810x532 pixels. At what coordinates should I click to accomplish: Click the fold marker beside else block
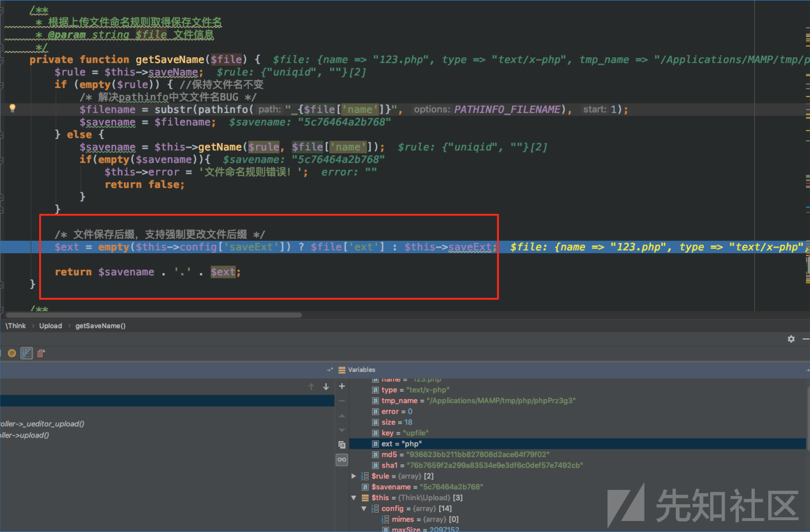point(2,135)
